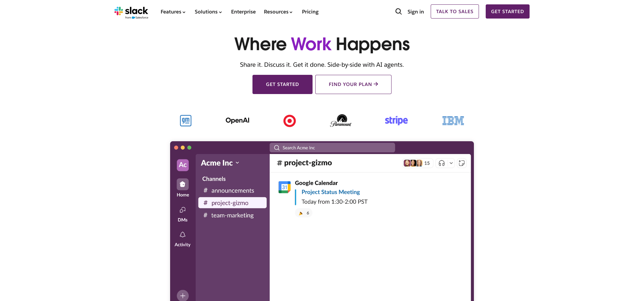This screenshot has height=301, width=644.
Task: Expand the Resources dropdown menu
Action: click(x=278, y=12)
